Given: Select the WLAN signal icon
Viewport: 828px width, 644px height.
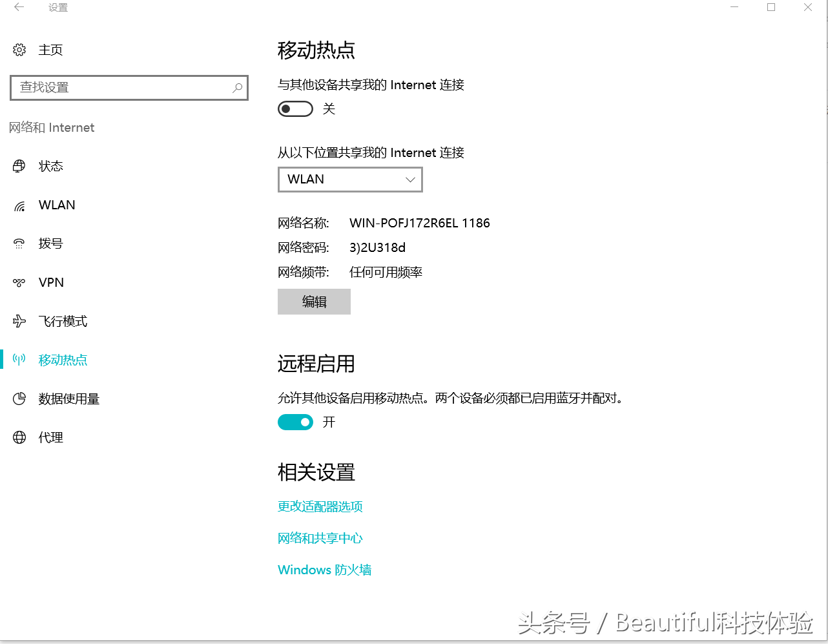Looking at the screenshot, I should (19, 205).
